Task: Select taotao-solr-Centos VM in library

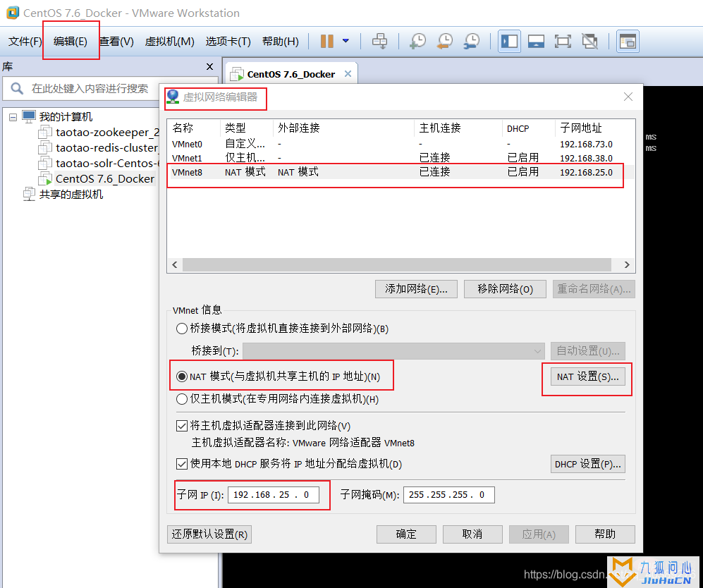Action: [99, 163]
